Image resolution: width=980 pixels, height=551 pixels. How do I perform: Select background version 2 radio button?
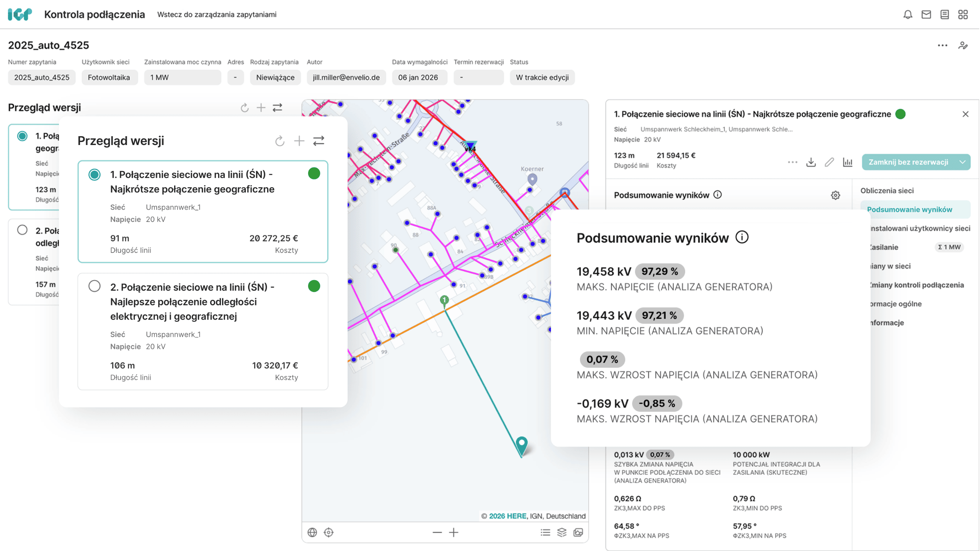22,230
